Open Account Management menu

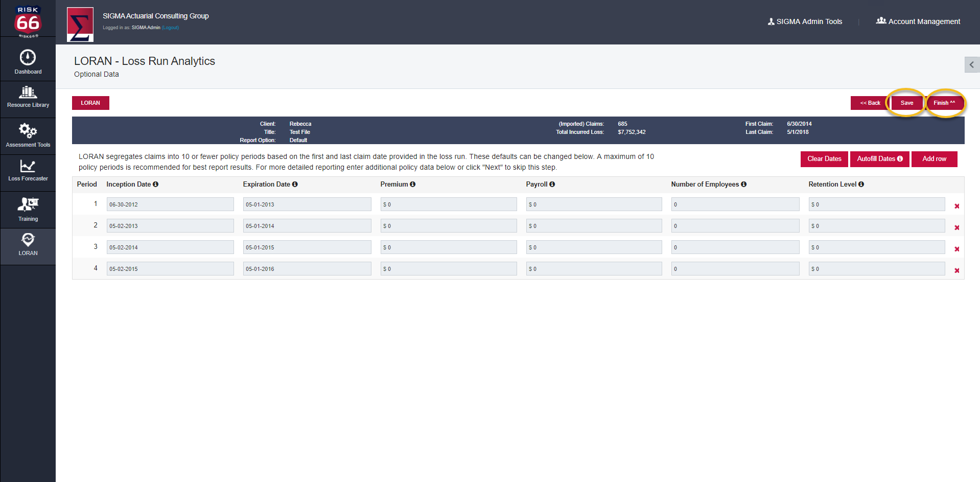[918, 21]
